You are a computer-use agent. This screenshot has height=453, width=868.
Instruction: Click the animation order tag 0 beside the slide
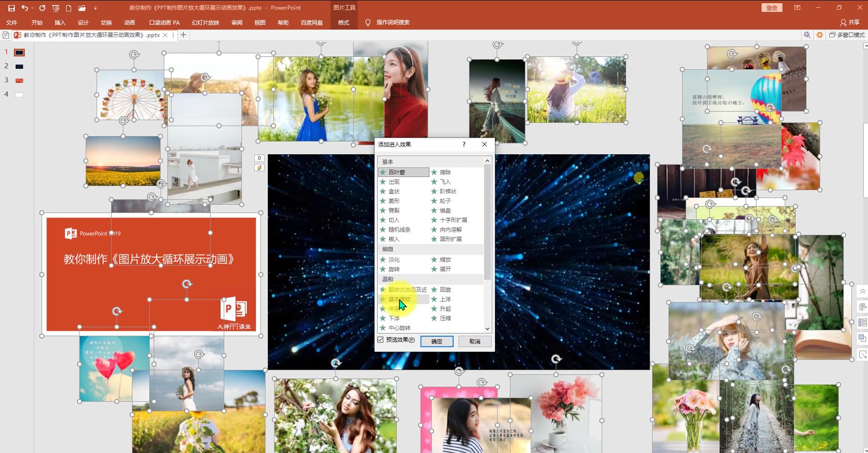259,158
